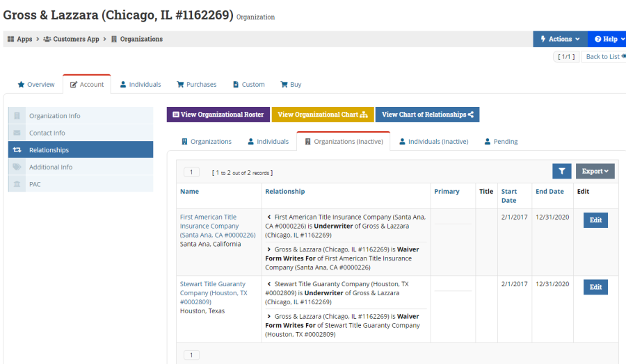The width and height of the screenshot is (626, 364).
Task: Open the Help dropdown menu
Action: tap(607, 39)
